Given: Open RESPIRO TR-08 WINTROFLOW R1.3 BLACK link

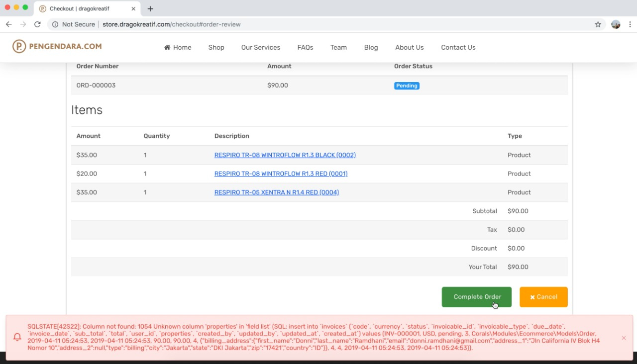Looking at the screenshot, I should (x=285, y=155).
